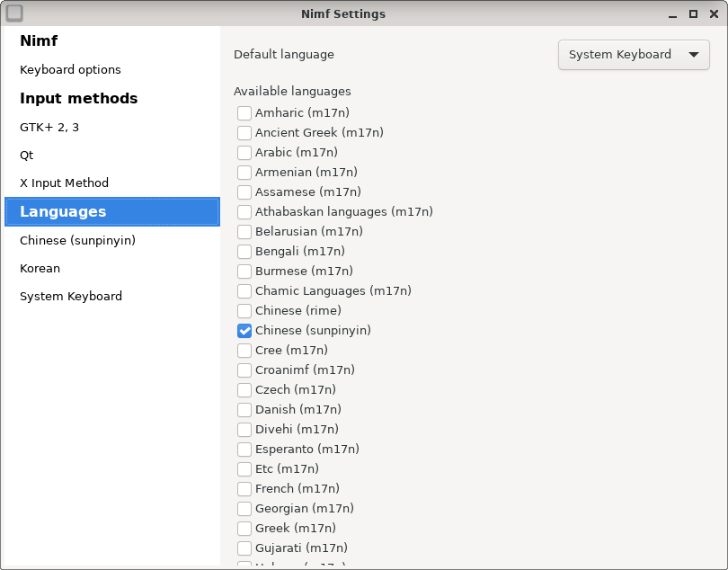Select GTK+ 2, 3 sidebar entry
Image resolution: width=728 pixels, height=570 pixels.
click(x=111, y=128)
